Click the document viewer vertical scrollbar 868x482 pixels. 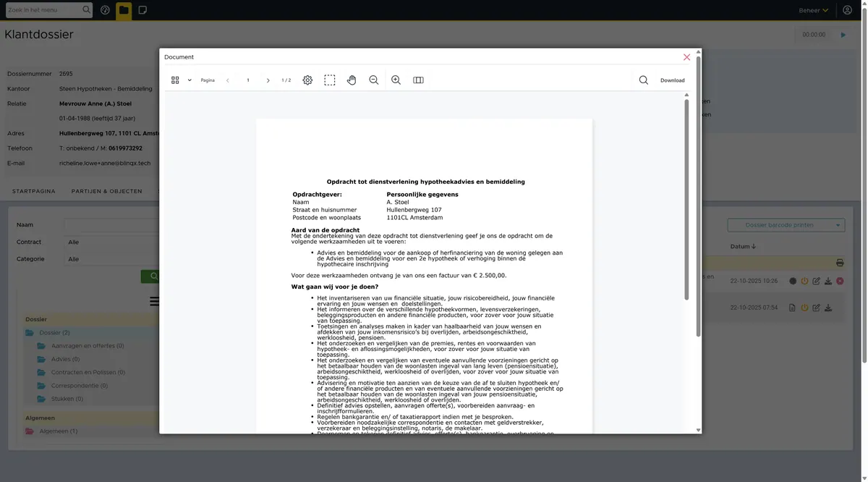click(687, 199)
